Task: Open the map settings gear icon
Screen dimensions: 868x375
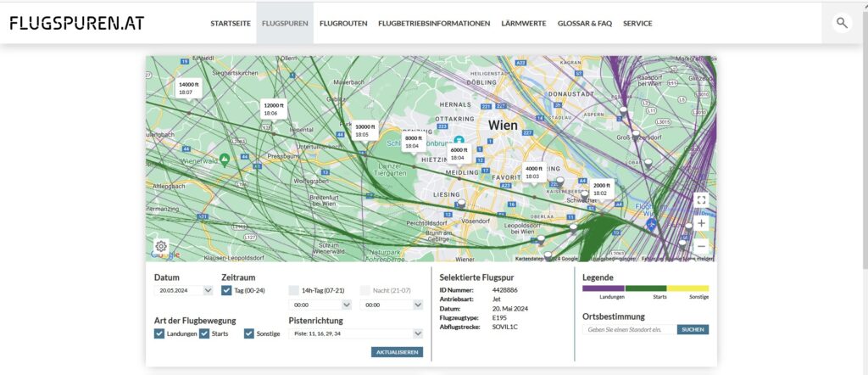Action: 161,247
